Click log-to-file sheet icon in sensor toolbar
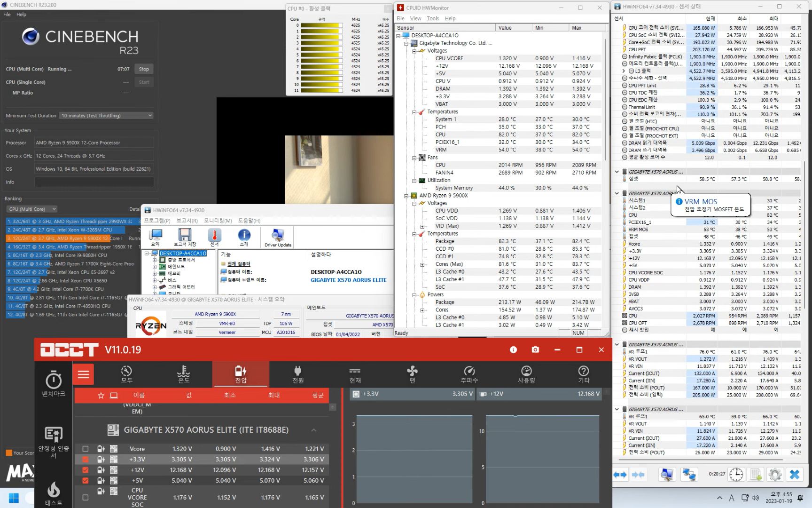 tap(756, 475)
